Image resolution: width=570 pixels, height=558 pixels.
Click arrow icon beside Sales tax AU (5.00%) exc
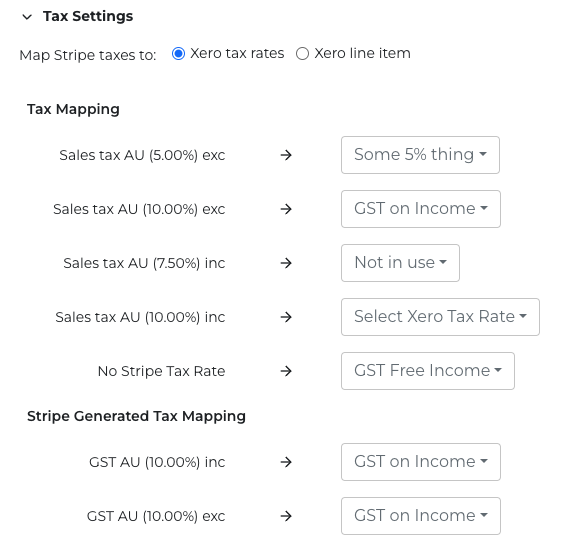(x=286, y=155)
